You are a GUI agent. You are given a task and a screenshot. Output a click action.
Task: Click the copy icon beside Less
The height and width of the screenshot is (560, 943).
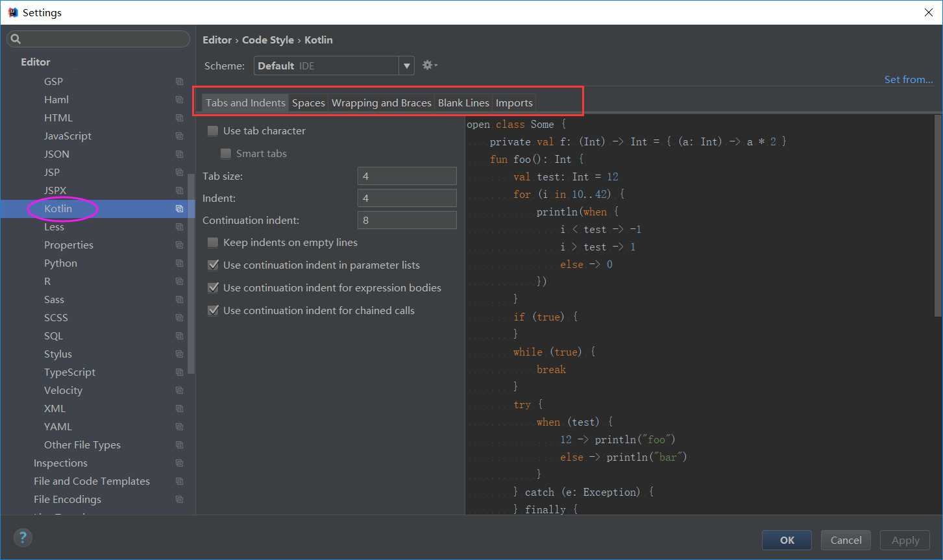tap(179, 226)
